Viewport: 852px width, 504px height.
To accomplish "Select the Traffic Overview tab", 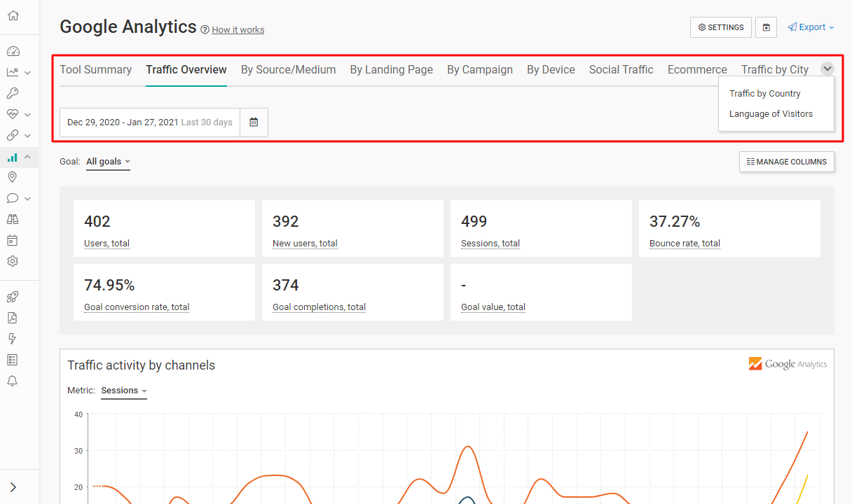I will [186, 70].
